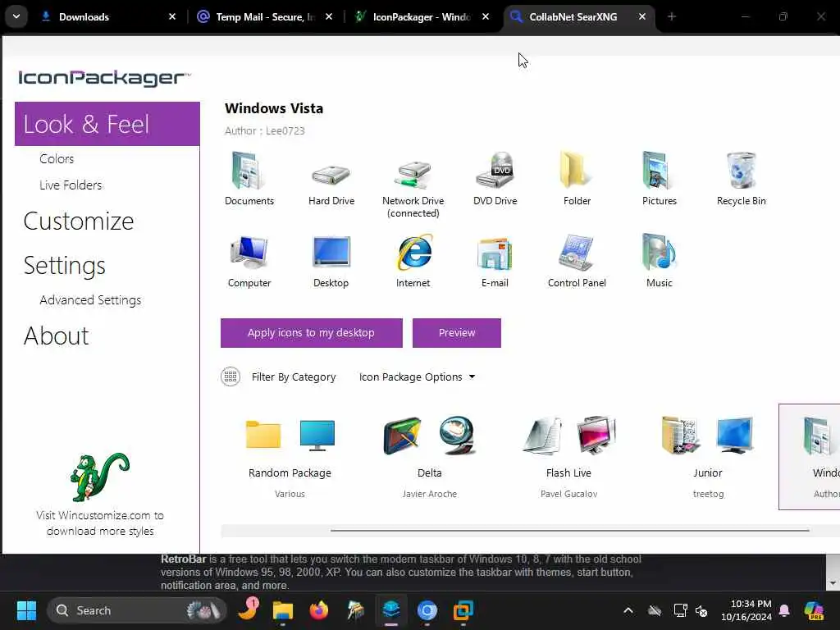Click the E-mail preview icon
Image resolution: width=840 pixels, height=630 pixels.
coord(495,253)
